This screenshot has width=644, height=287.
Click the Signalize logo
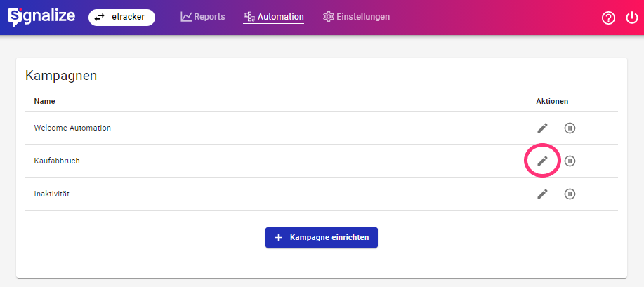point(41,17)
